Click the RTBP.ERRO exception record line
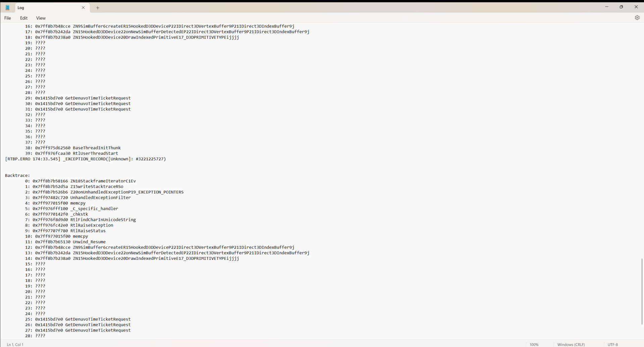The image size is (644, 347). [x=86, y=159]
